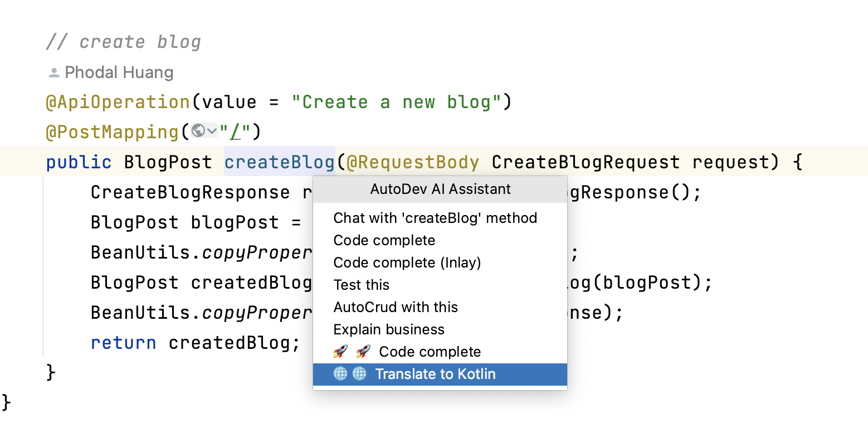The height and width of the screenshot is (428, 868).
Task: Click the AutoDev AI Assistant popup header
Action: coord(440,189)
